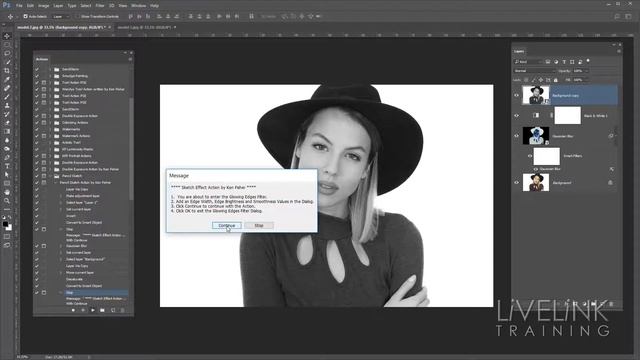Switch to the second document tab
Screen dimensions: 640x360
click(145, 27)
